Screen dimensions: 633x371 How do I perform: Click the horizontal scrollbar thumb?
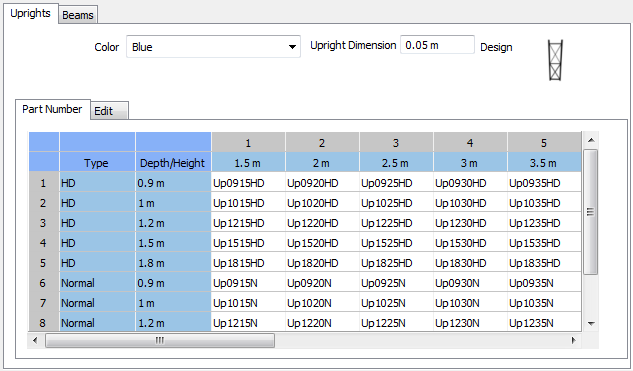click(x=160, y=340)
